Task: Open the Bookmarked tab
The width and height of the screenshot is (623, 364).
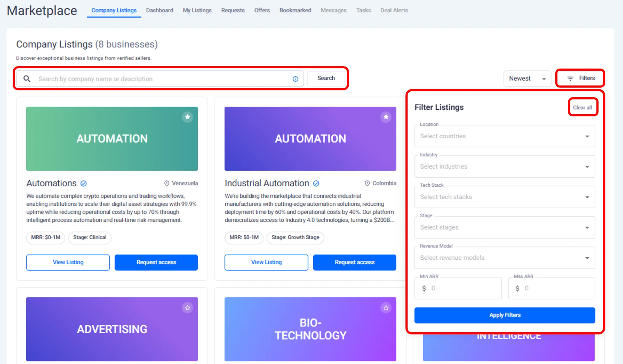Action: click(295, 10)
